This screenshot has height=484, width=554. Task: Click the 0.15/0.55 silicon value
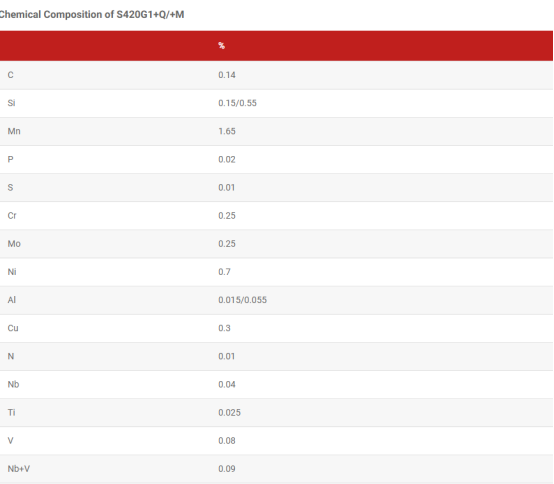click(x=237, y=103)
